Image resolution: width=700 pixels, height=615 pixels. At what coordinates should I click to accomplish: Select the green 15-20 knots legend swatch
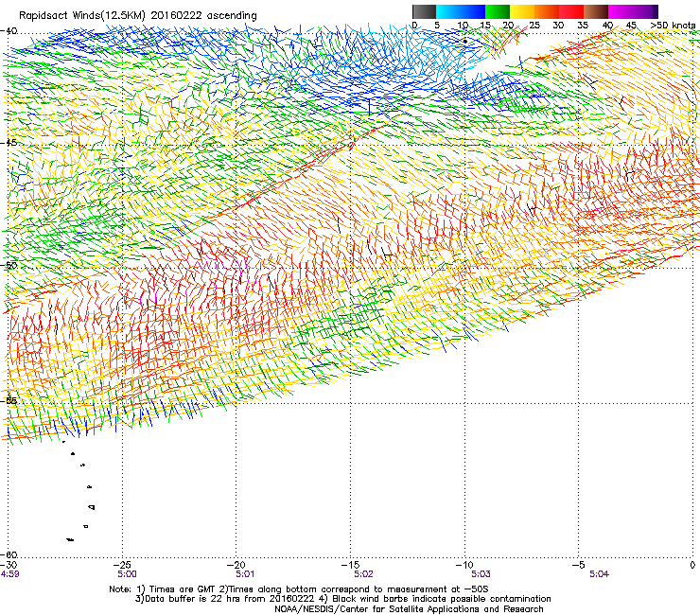pyautogui.click(x=498, y=11)
